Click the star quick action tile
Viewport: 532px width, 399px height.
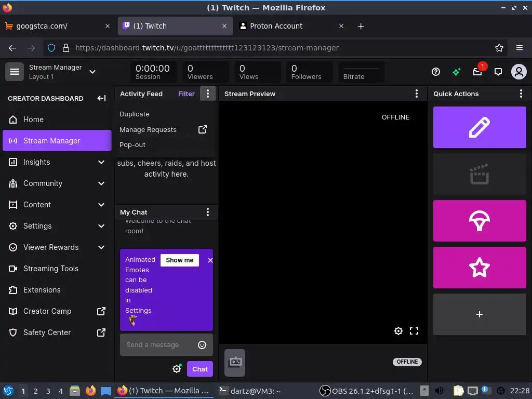[480, 268]
